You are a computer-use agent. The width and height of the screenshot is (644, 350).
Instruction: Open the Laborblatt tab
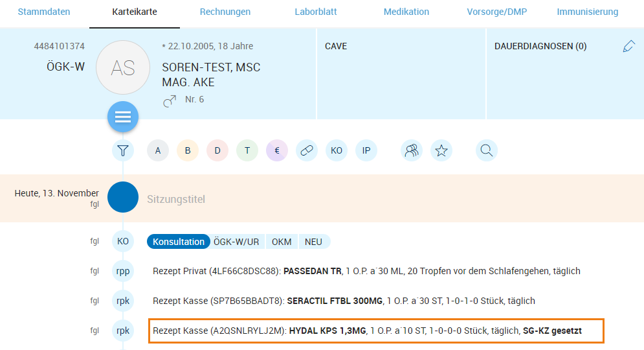click(317, 12)
